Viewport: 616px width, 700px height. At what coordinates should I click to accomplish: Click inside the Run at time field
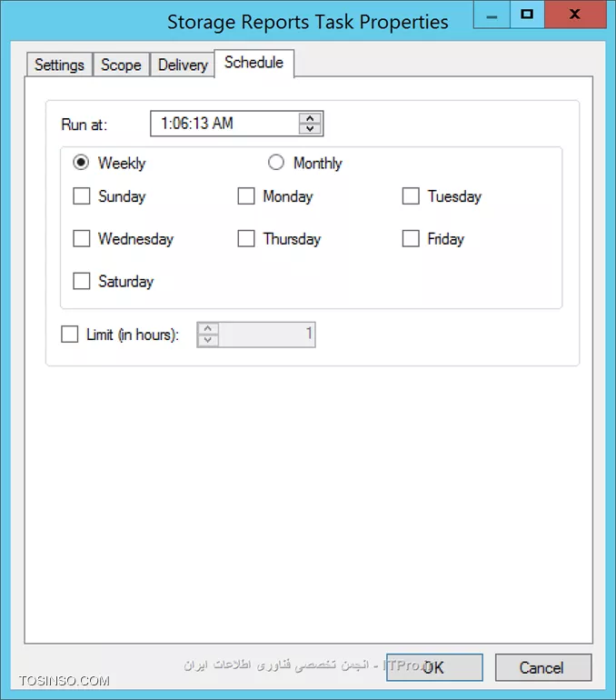223,124
